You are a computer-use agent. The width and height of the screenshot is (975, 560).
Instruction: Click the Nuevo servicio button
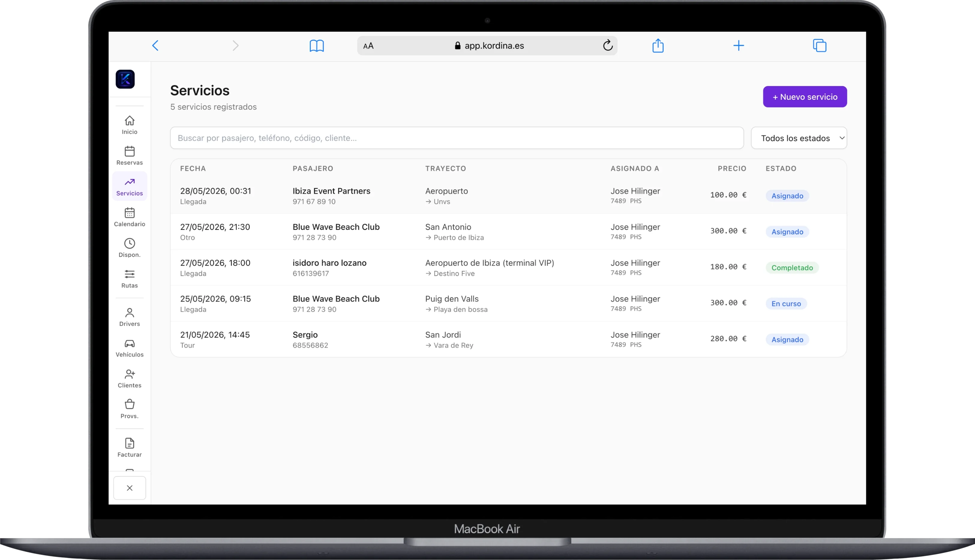pos(805,97)
